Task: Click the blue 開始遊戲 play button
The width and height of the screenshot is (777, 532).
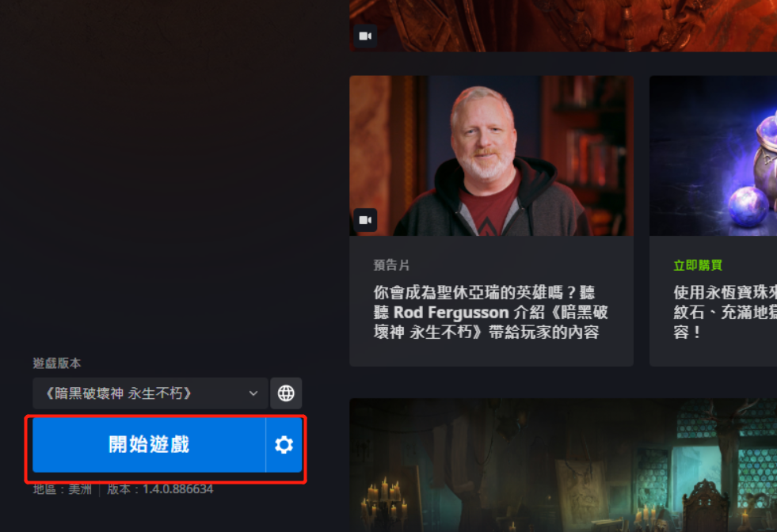Action: tap(149, 444)
